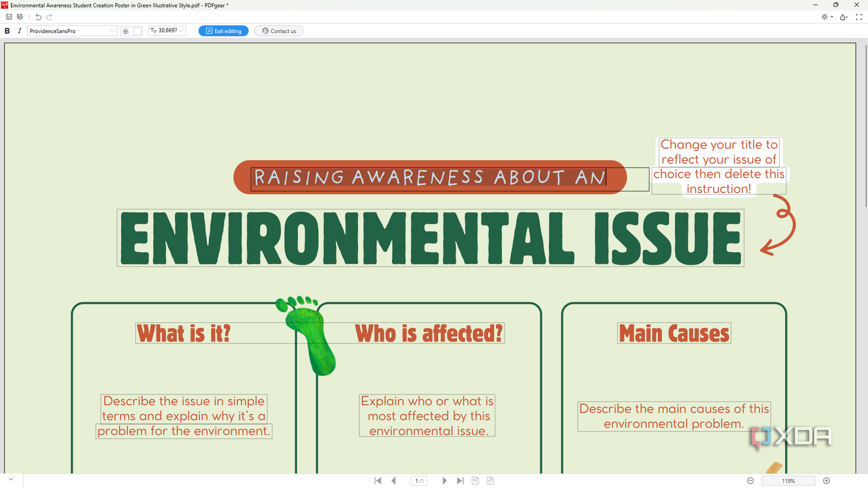The width and height of the screenshot is (868, 488).
Task: Go to the first page
Action: coord(378,481)
